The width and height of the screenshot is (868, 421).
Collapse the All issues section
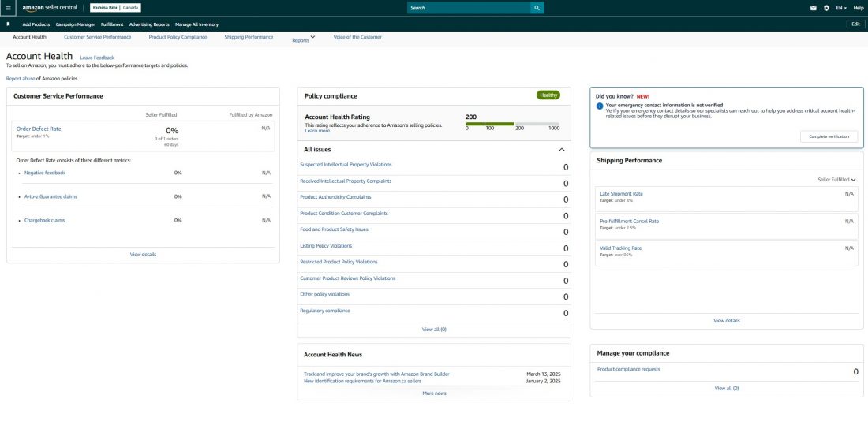pyautogui.click(x=562, y=149)
